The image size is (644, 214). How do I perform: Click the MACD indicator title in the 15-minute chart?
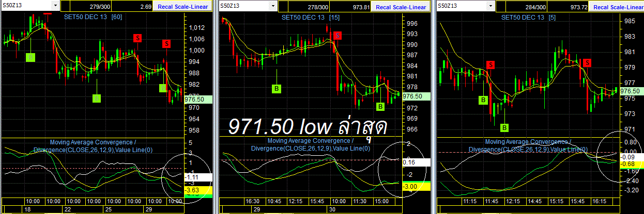coord(310,145)
